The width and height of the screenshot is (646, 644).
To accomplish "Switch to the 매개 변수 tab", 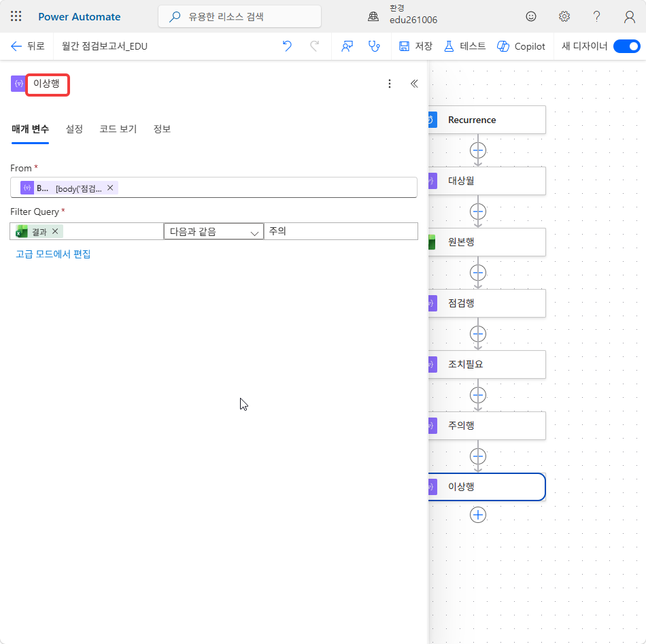I will pyautogui.click(x=30, y=129).
